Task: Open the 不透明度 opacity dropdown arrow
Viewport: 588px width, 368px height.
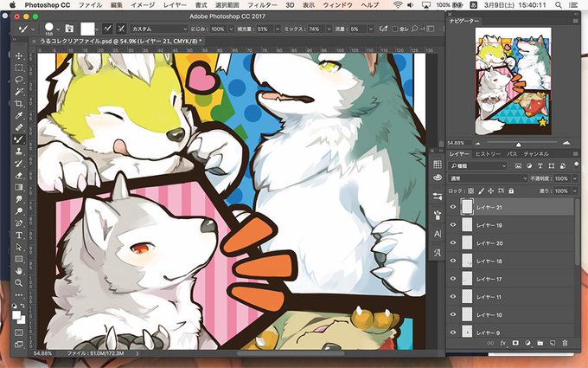Action: pyautogui.click(x=574, y=178)
